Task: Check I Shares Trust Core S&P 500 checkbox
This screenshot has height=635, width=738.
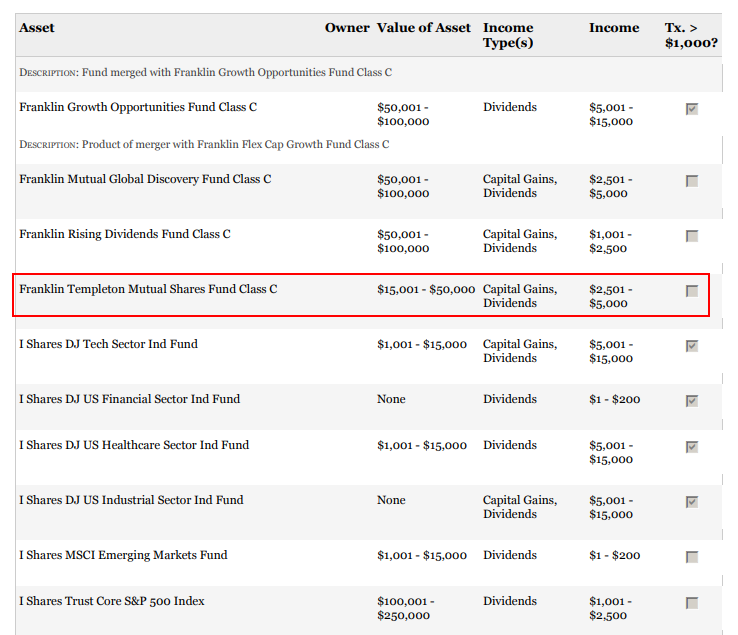Action: point(691,603)
